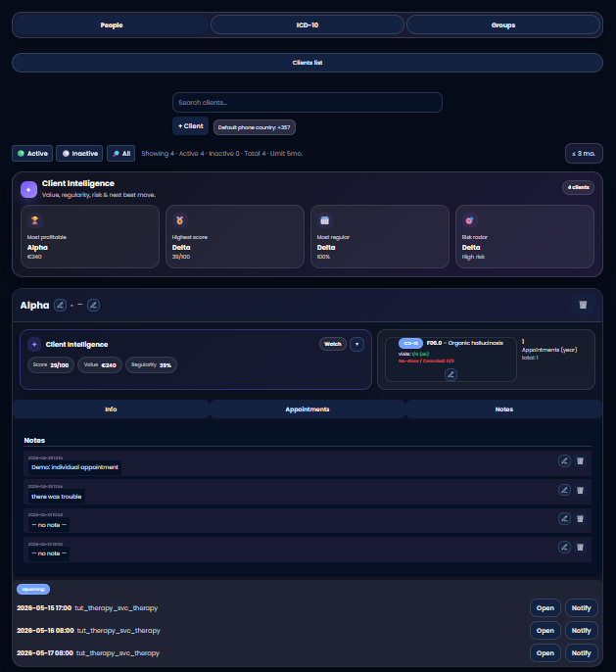Filter clients by Inactive status
The width and height of the screenshot is (616, 672).
click(x=79, y=154)
